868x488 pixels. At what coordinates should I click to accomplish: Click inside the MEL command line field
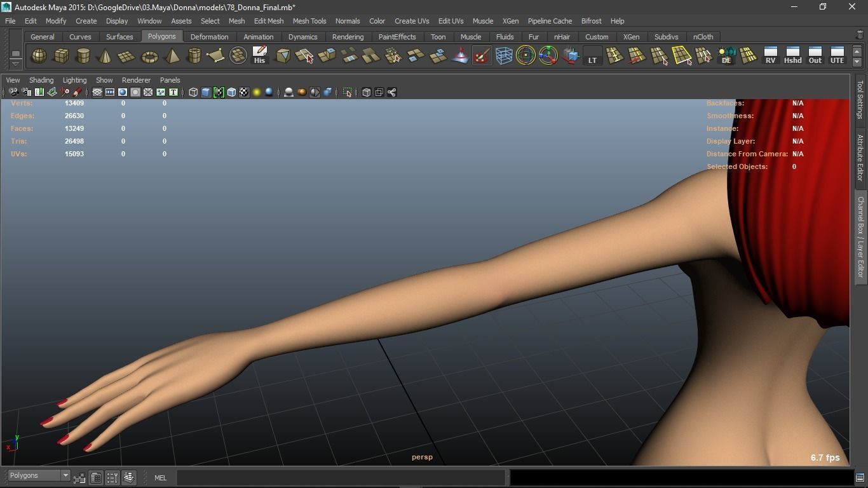coord(341,477)
